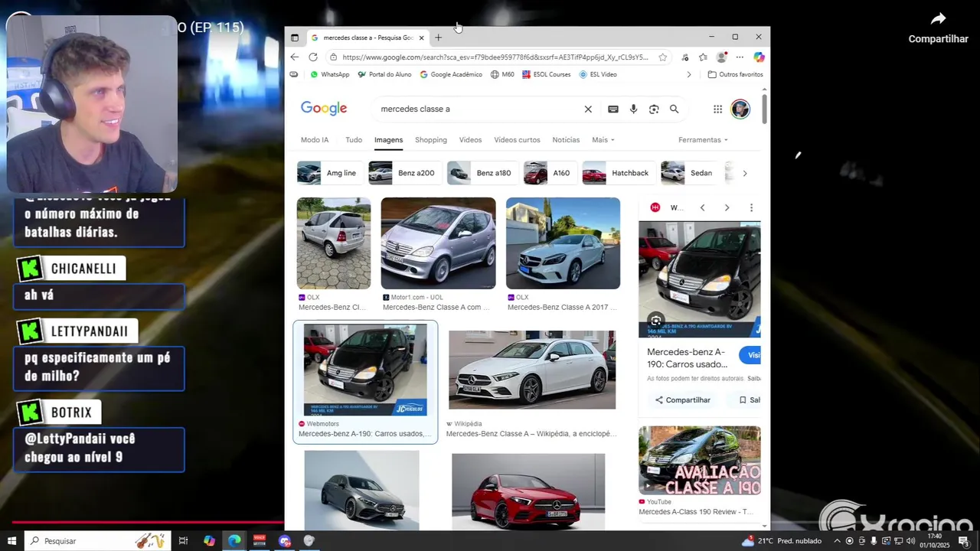
Task: Expand the Ferramentas dropdown
Action: coord(703,140)
